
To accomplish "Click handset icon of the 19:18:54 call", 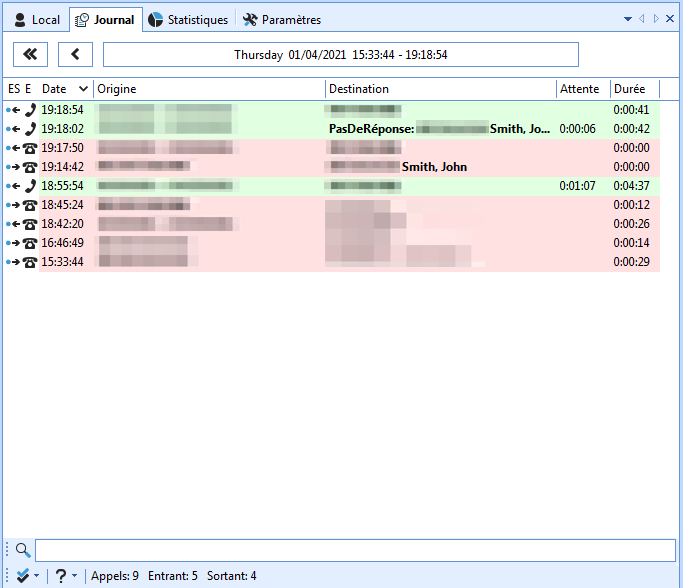I will [x=30, y=110].
